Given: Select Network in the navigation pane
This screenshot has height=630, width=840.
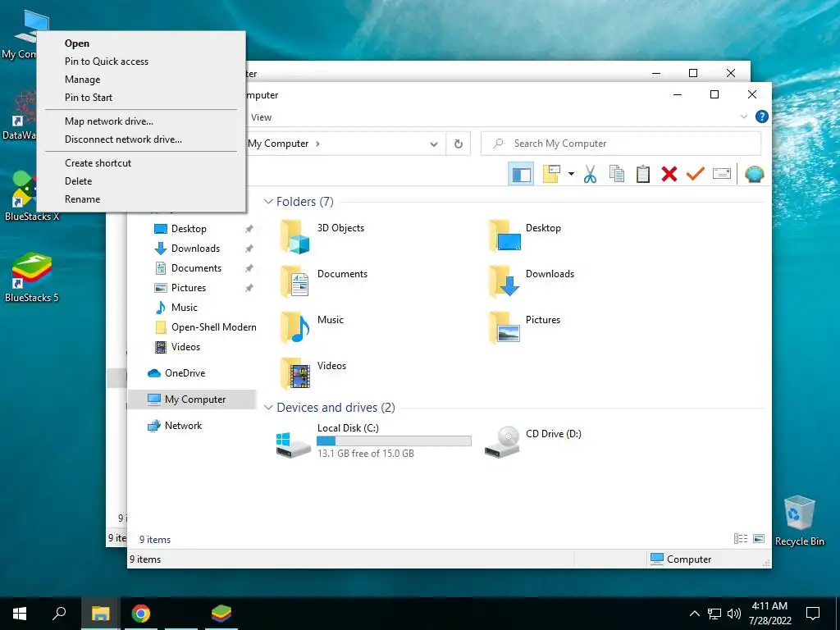Looking at the screenshot, I should tap(183, 426).
